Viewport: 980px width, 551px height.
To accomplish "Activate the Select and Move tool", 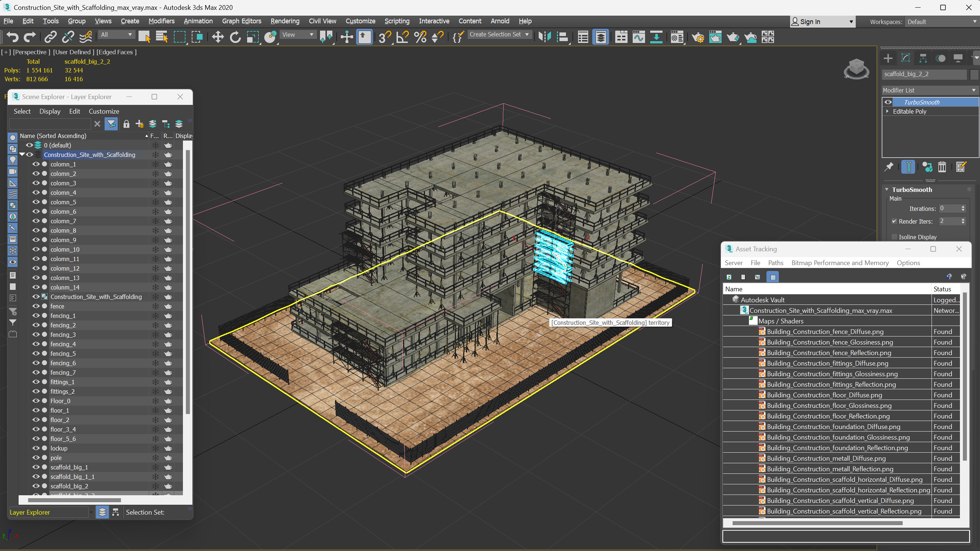I will coord(218,37).
